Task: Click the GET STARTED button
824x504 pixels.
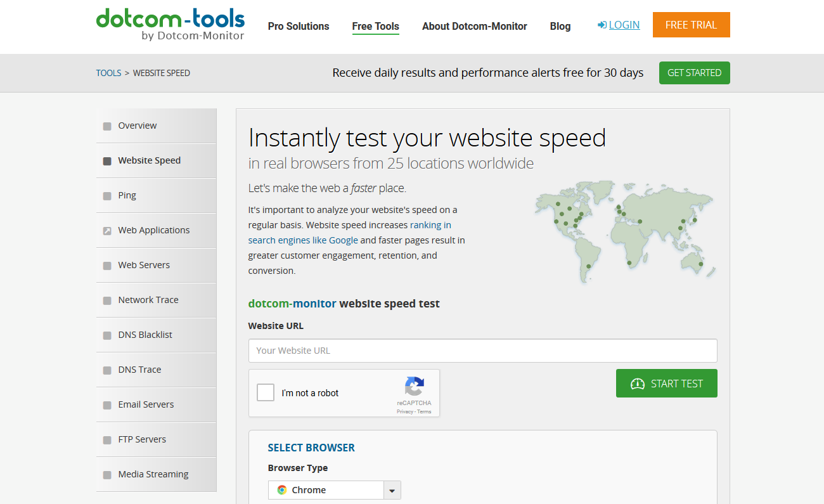Action: 695,73
